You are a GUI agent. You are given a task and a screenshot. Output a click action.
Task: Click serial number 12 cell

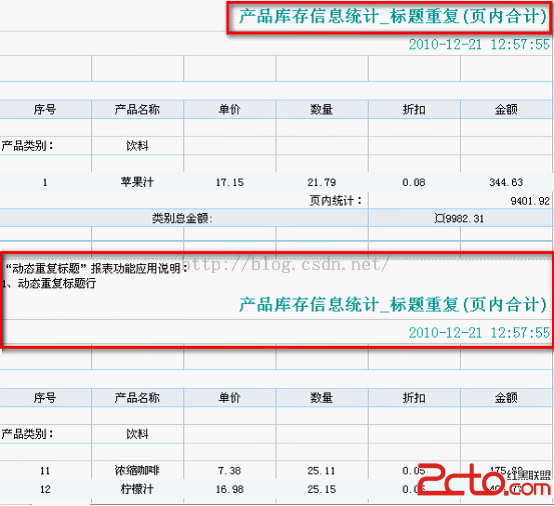pyautogui.click(x=45, y=489)
